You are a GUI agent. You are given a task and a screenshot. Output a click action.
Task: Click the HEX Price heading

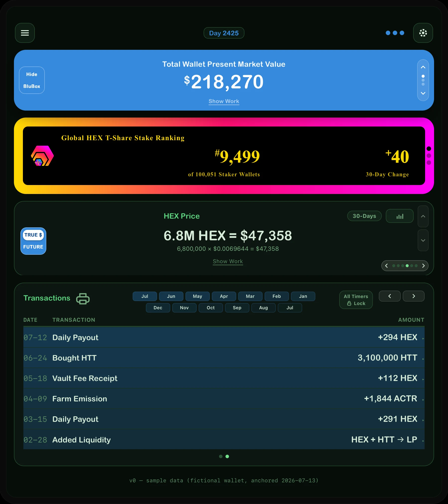coord(182,216)
